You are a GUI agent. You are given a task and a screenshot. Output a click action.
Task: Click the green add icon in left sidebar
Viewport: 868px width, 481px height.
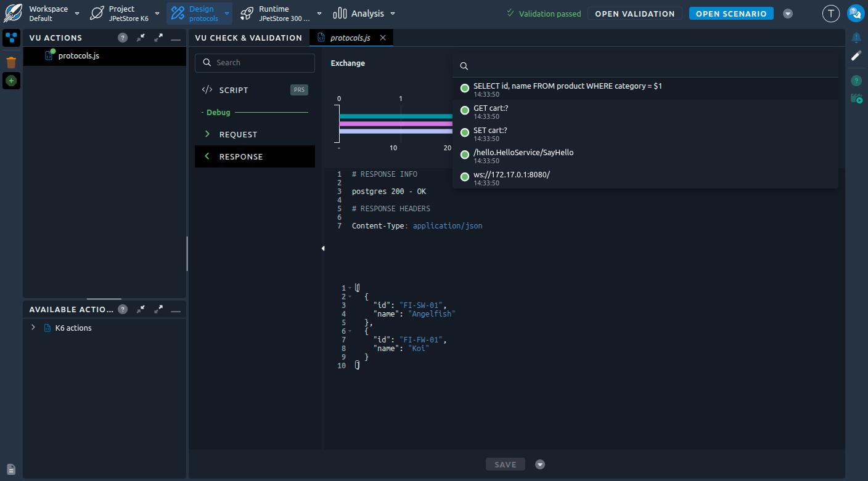(x=11, y=81)
